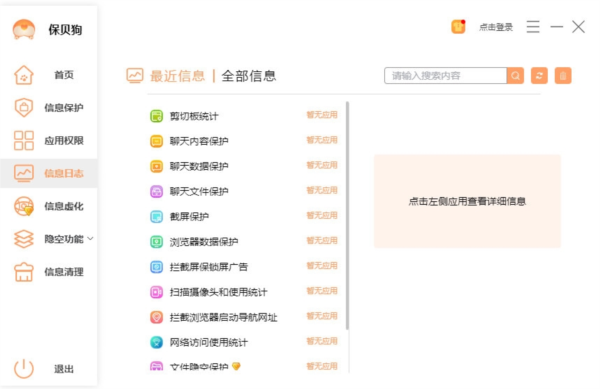The height and width of the screenshot is (389, 600).
Task: Click the orange gift icon near login
Action: (458, 27)
